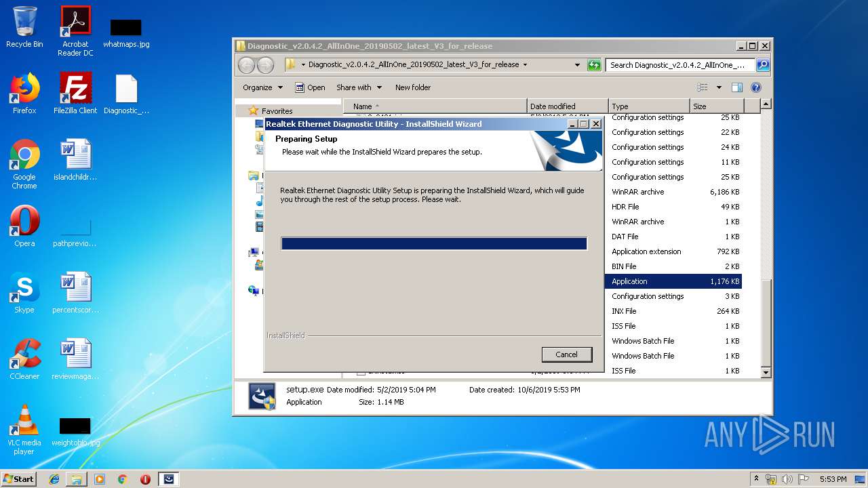The width and height of the screenshot is (868, 488).
Task: Open Acrobat Reader DC shortcut
Action: pos(75,31)
